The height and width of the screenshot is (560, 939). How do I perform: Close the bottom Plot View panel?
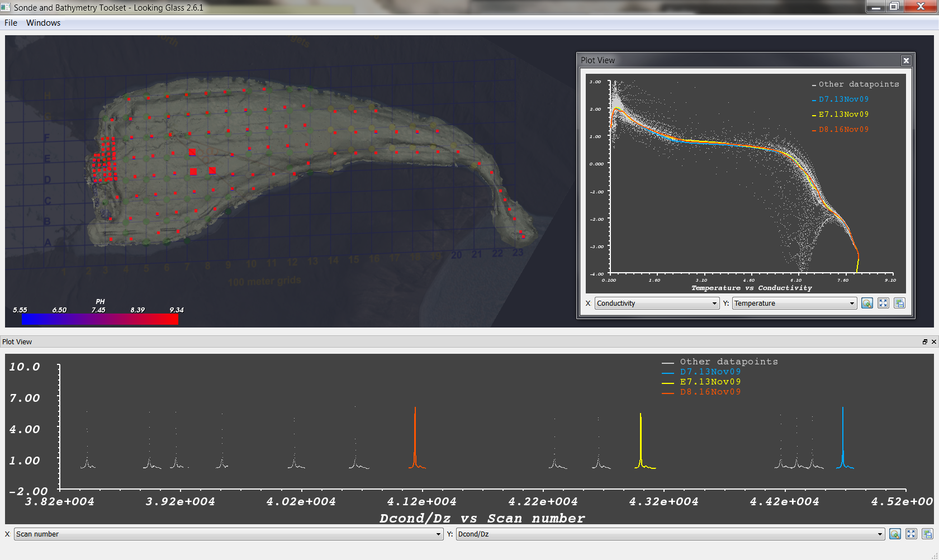[x=933, y=341]
